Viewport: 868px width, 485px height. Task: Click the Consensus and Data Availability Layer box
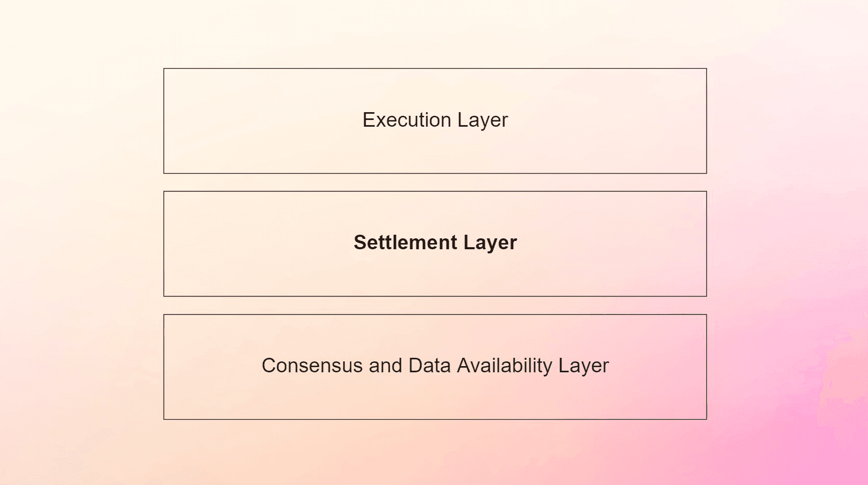click(435, 367)
